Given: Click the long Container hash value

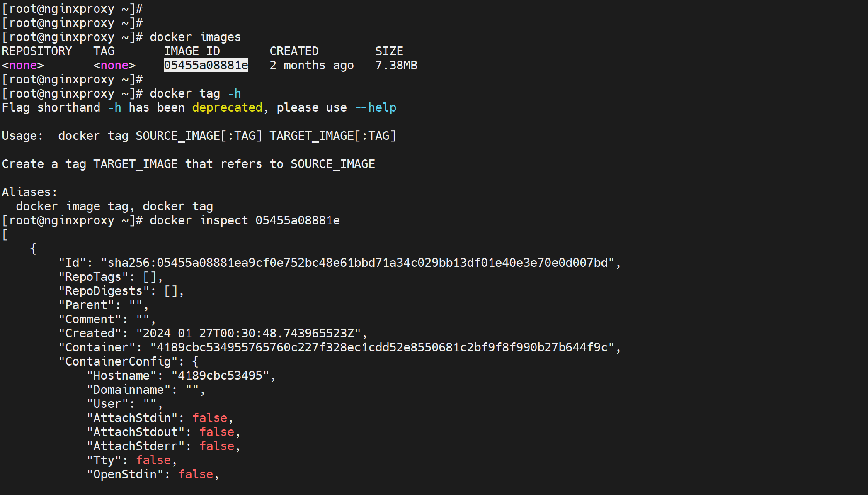Looking at the screenshot, I should [382, 347].
